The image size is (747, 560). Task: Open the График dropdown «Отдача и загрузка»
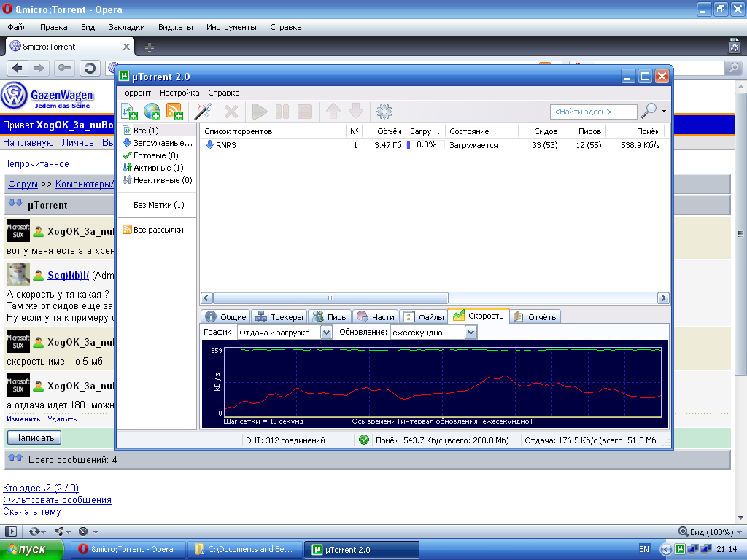pyautogui.click(x=285, y=332)
